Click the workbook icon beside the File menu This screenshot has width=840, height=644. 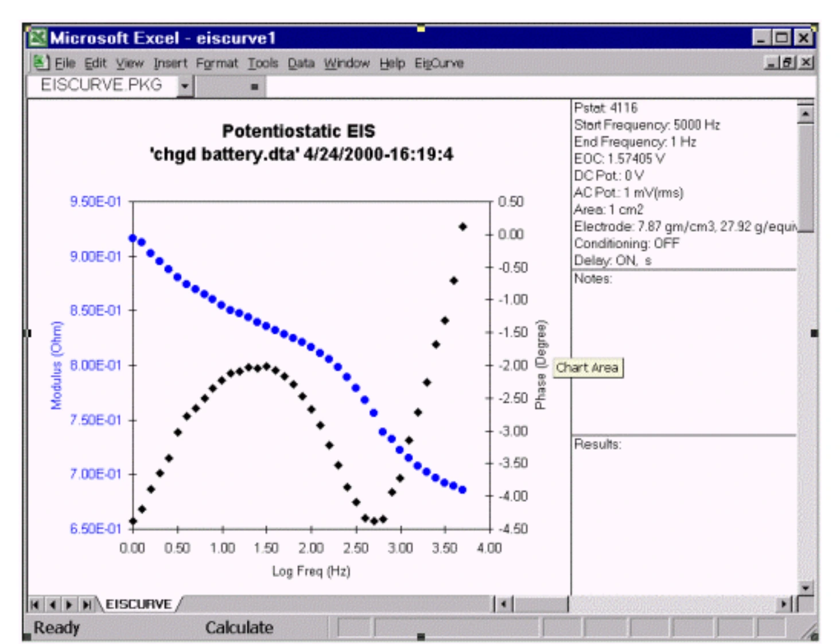40,63
